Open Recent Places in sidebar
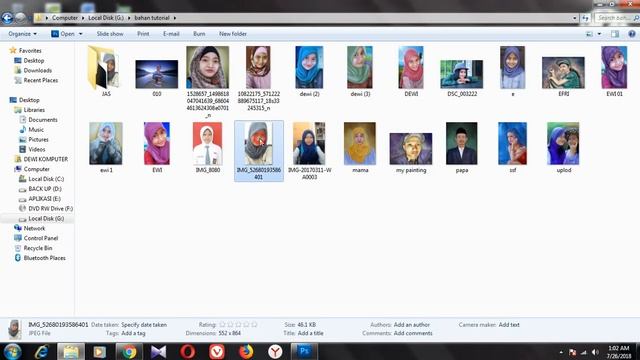This screenshot has width=640, height=360. point(40,80)
